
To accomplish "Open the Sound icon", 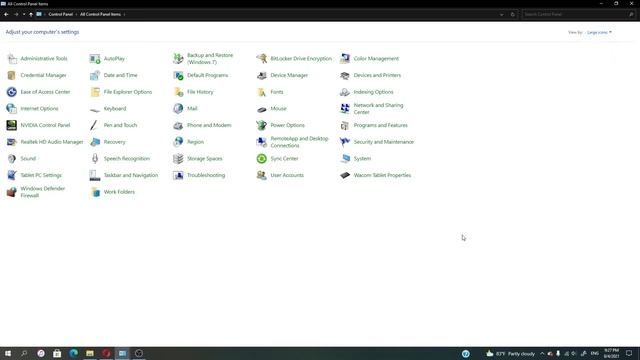I will (12, 159).
